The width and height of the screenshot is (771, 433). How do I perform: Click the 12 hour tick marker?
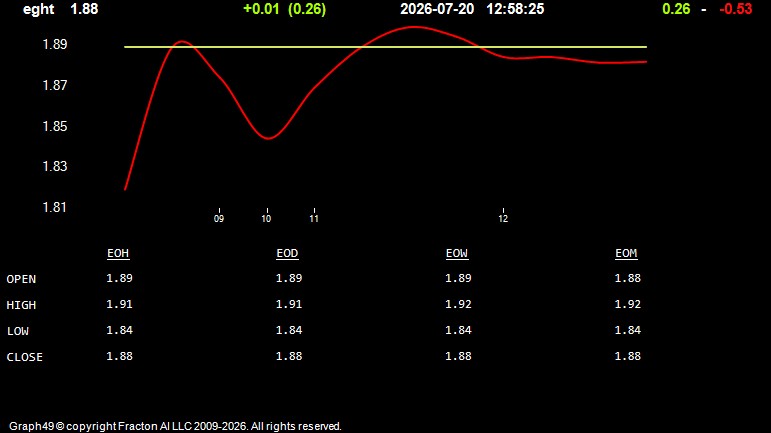(x=503, y=218)
